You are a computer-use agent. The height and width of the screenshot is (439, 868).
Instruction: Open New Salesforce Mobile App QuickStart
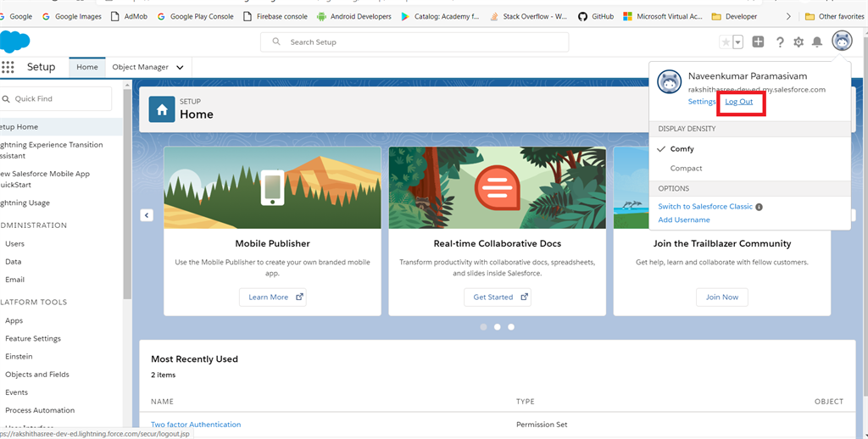point(45,179)
